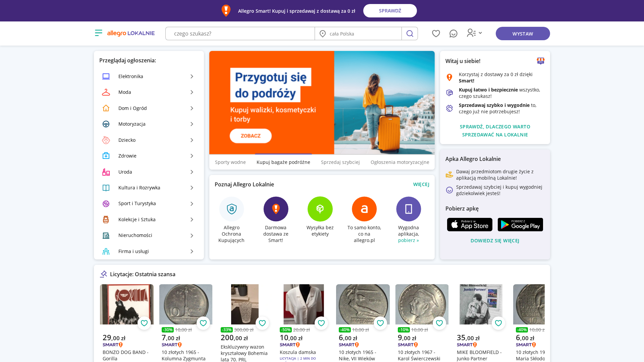This screenshot has width=644, height=362.
Task: Click the WYSTAW button
Action: (523, 34)
